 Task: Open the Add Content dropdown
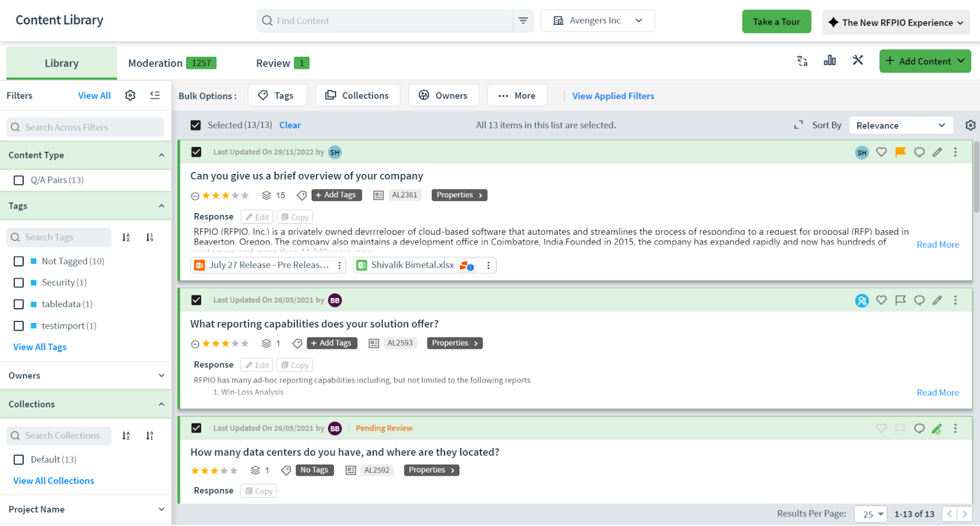925,61
